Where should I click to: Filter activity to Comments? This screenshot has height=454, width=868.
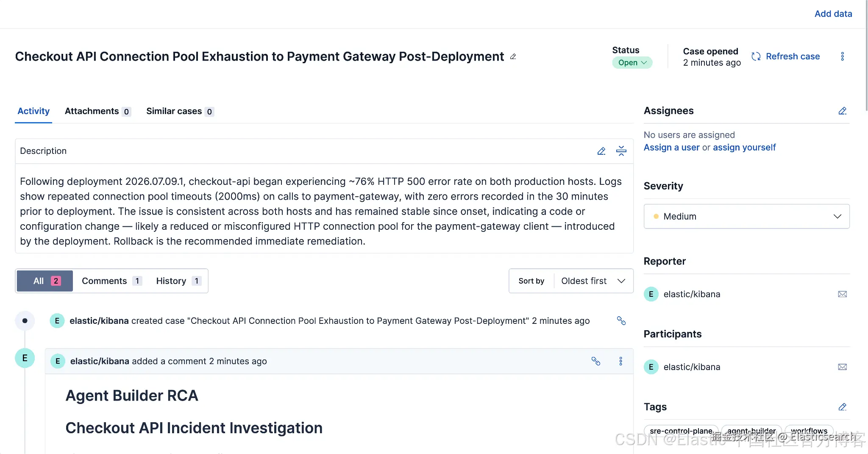point(111,281)
